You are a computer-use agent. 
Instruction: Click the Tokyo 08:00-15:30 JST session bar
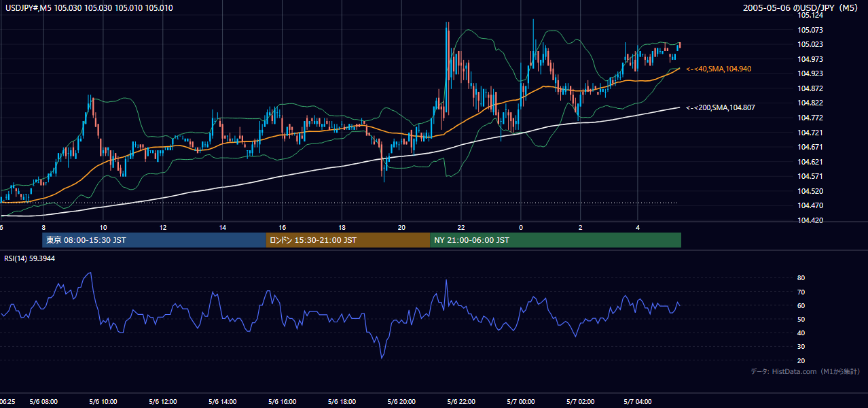153,240
